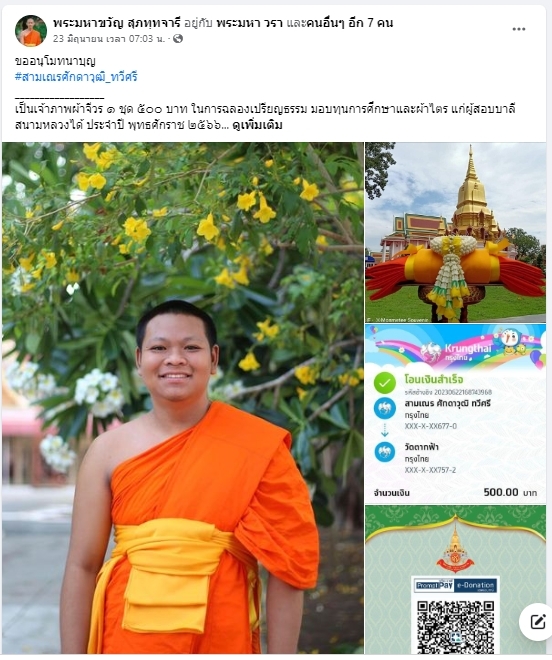
Task: Open พระมหาขวัญ สุภทฺทจารี profile name
Action: (117, 23)
